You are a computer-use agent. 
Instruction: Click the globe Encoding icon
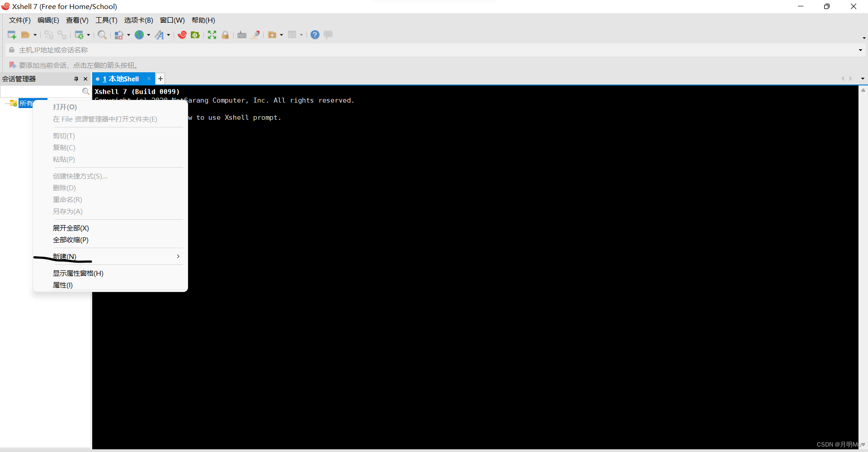point(139,35)
